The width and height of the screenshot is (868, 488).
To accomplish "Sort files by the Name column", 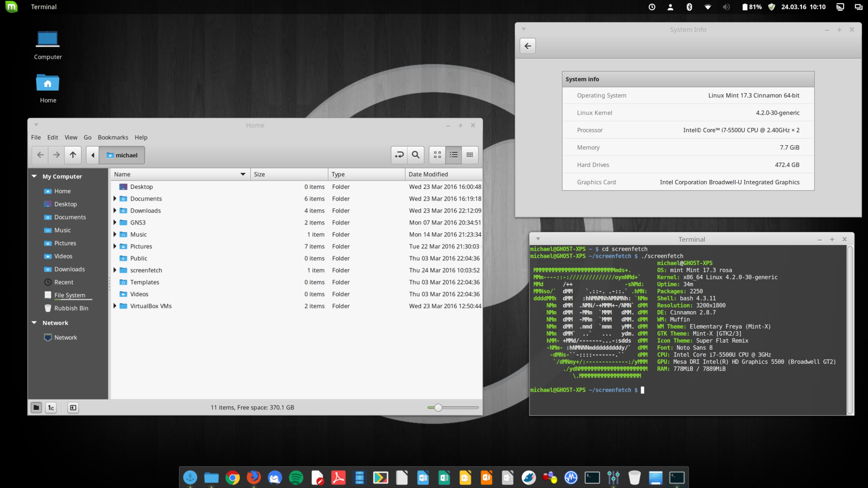I will [180, 174].
